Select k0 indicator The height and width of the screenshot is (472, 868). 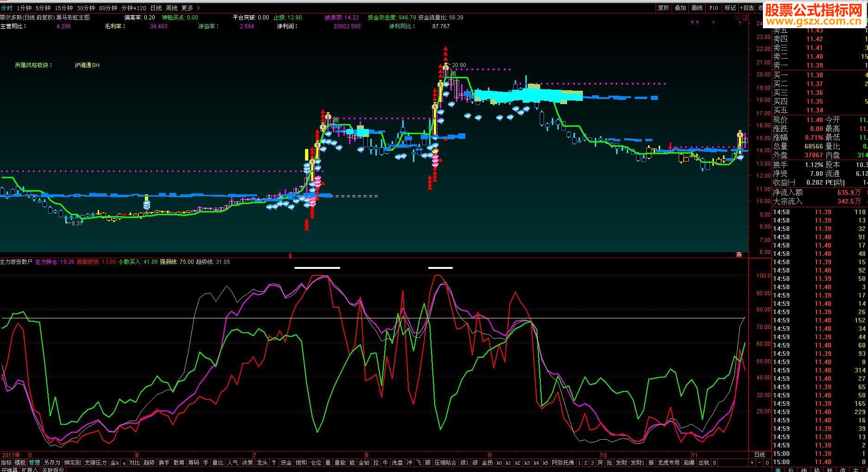click(x=499, y=463)
